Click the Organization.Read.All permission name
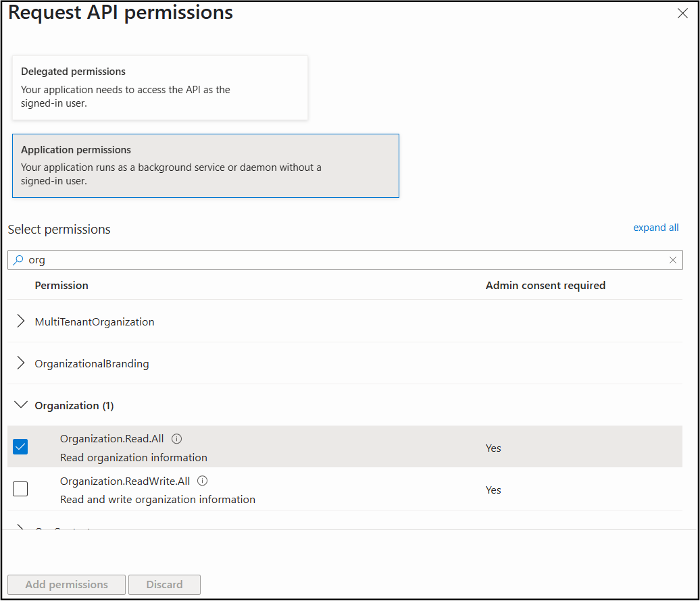 (112, 438)
